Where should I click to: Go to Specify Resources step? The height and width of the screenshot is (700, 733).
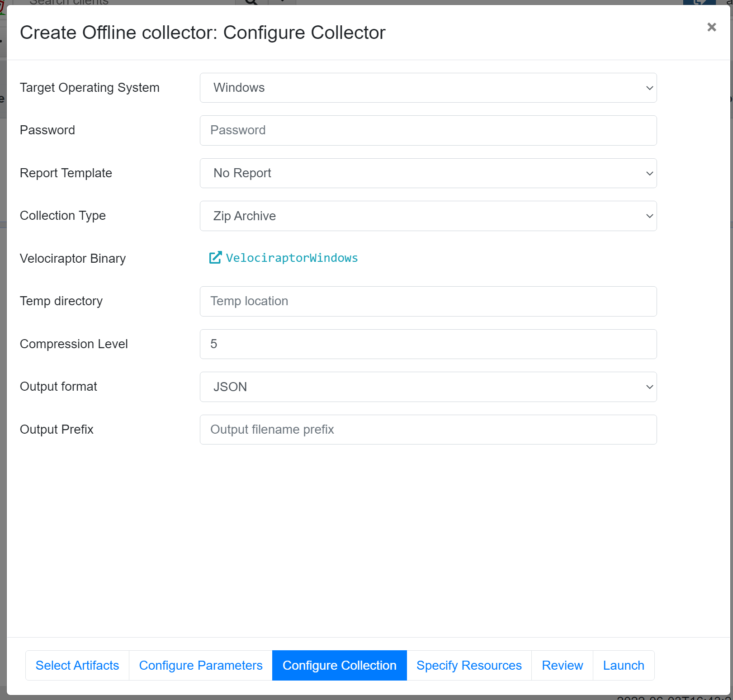(469, 665)
